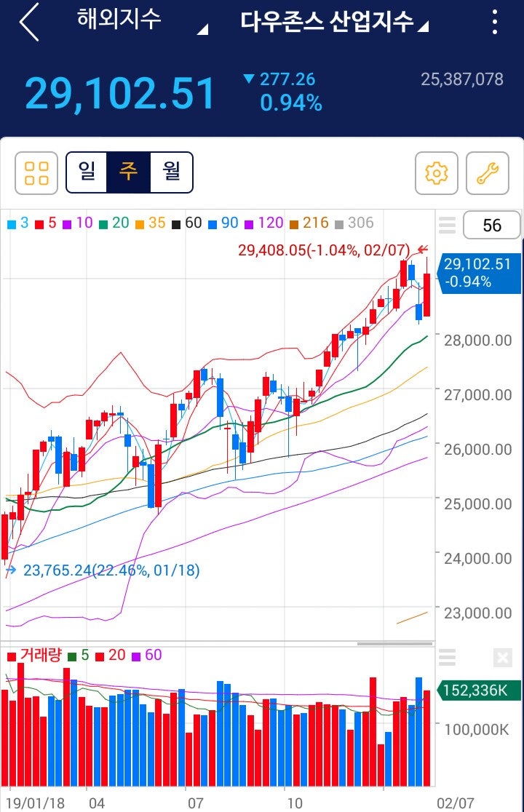Close the volume panel with X
The height and width of the screenshot is (812, 524).
[x=502, y=658]
